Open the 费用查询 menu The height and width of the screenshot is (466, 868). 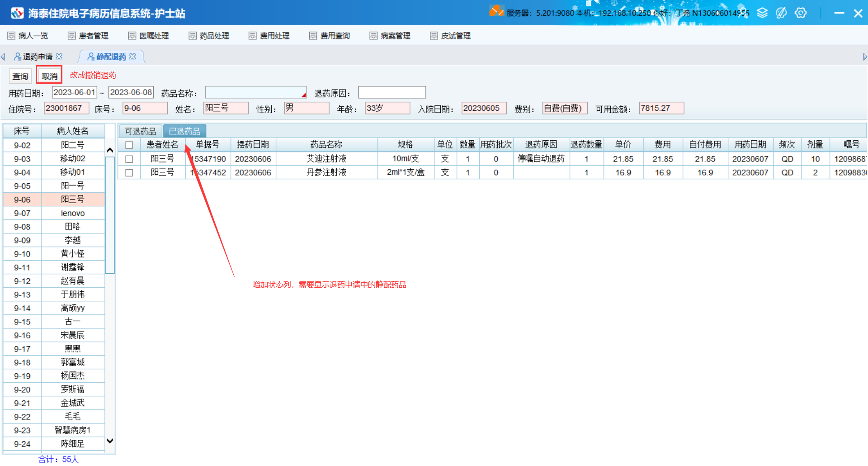click(330, 36)
